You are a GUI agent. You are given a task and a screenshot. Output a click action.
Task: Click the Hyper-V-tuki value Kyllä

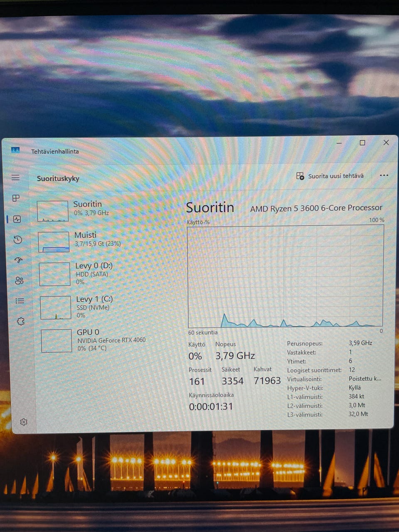click(x=355, y=387)
